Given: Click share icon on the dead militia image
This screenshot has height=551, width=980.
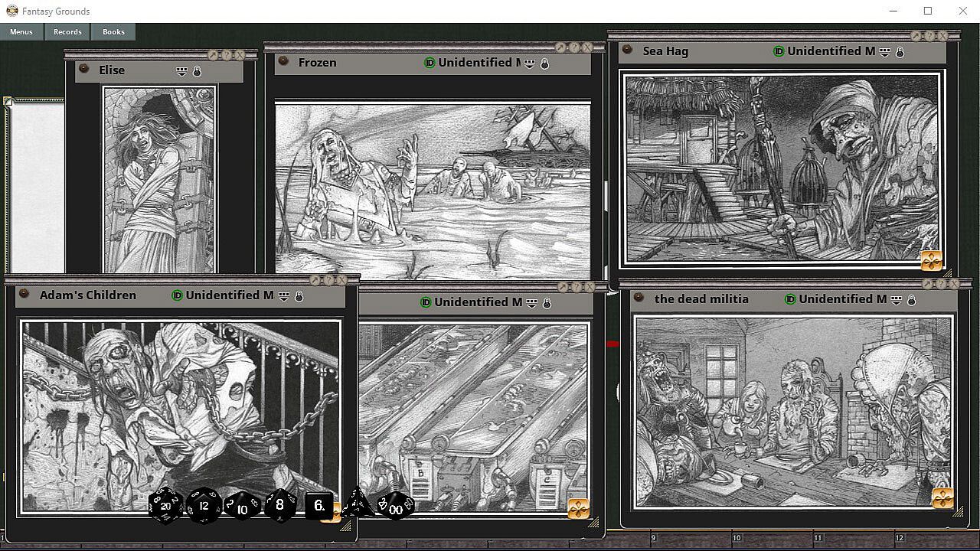Looking at the screenshot, I should coord(942,498).
